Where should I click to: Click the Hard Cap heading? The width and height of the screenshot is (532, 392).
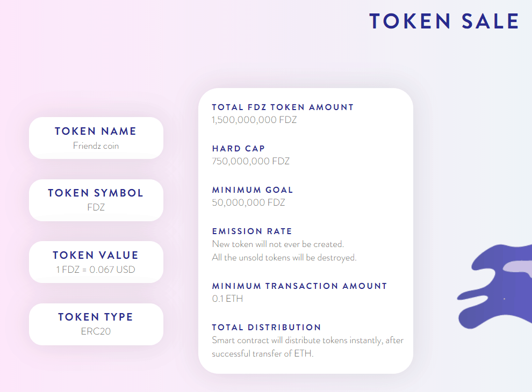tap(239, 149)
